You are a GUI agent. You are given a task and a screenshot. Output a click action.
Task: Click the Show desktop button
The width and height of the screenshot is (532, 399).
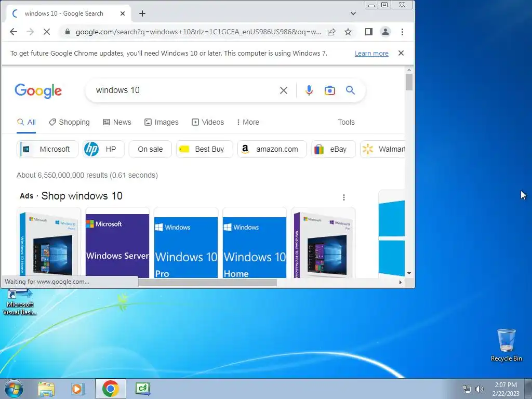pyautogui.click(x=528, y=389)
